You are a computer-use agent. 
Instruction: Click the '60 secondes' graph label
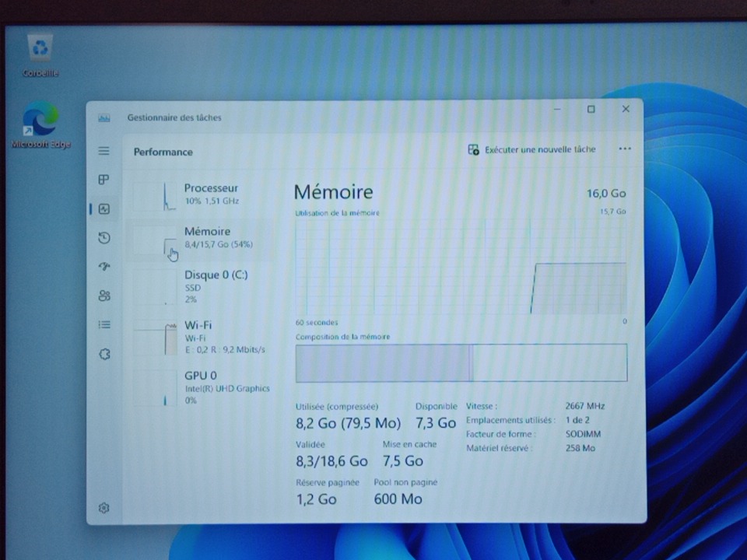tap(317, 322)
